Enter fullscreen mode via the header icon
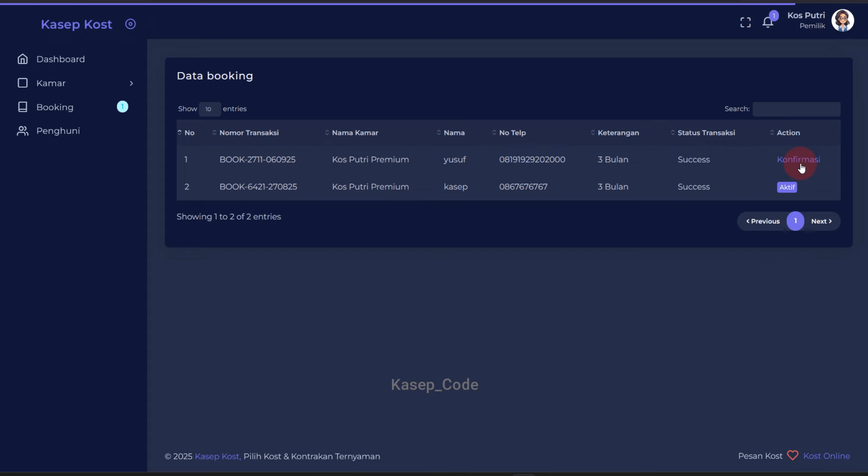Image resolution: width=868 pixels, height=476 pixels. [745, 22]
